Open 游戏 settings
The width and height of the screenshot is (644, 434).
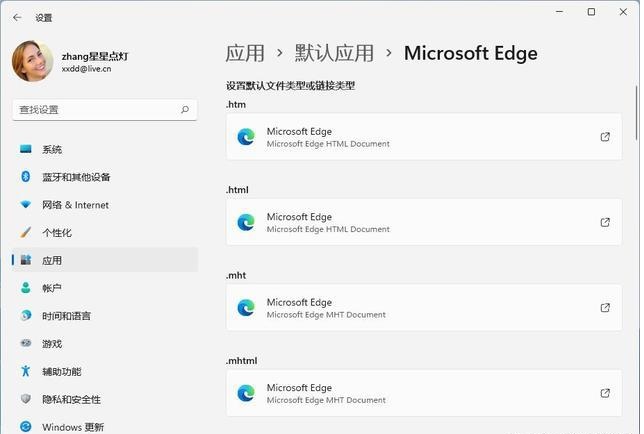(105, 344)
